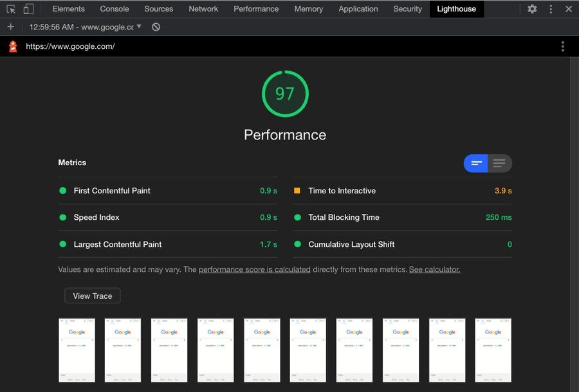Click the First Contentful Paint metric row

coord(168,191)
